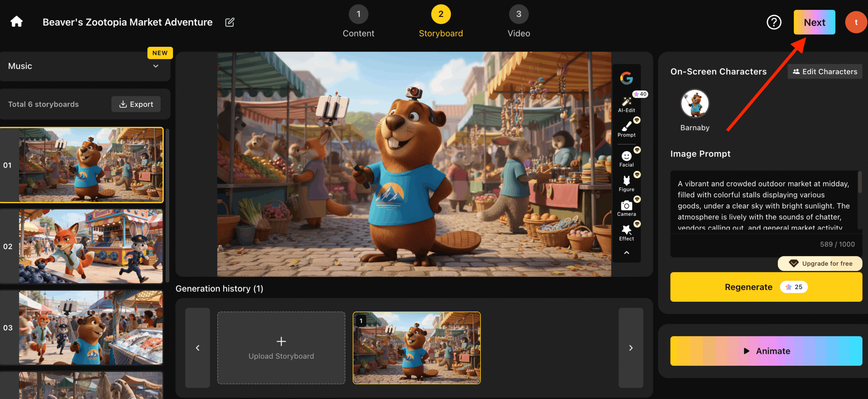
Task: Open the Prompt brush tool
Action: [626, 129]
